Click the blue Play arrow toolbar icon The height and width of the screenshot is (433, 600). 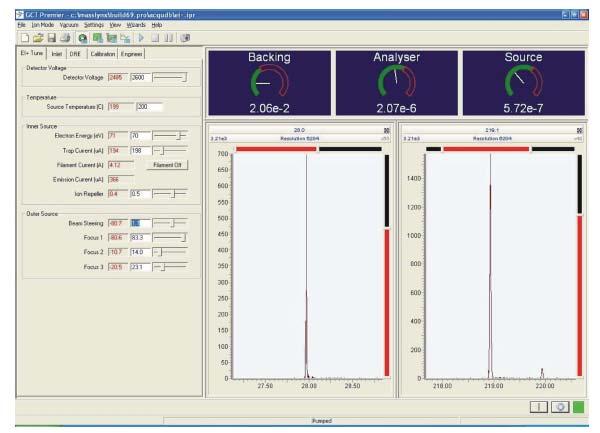tap(141, 38)
